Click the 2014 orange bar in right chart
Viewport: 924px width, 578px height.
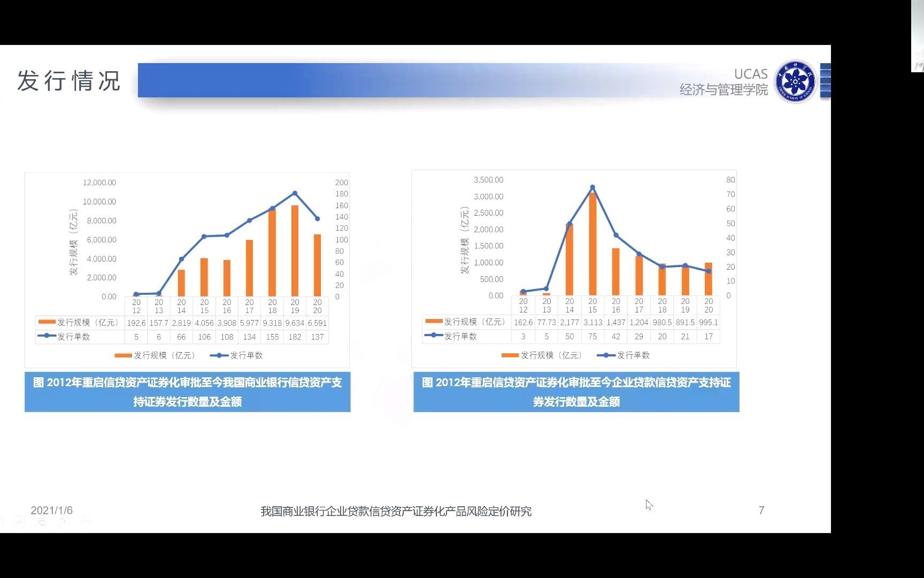pyautogui.click(x=569, y=260)
